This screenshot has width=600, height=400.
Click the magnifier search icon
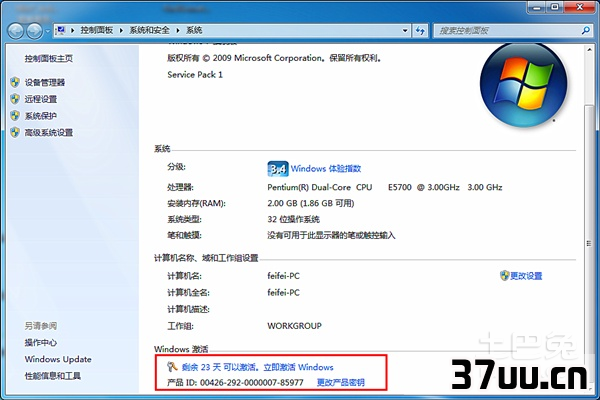585,30
